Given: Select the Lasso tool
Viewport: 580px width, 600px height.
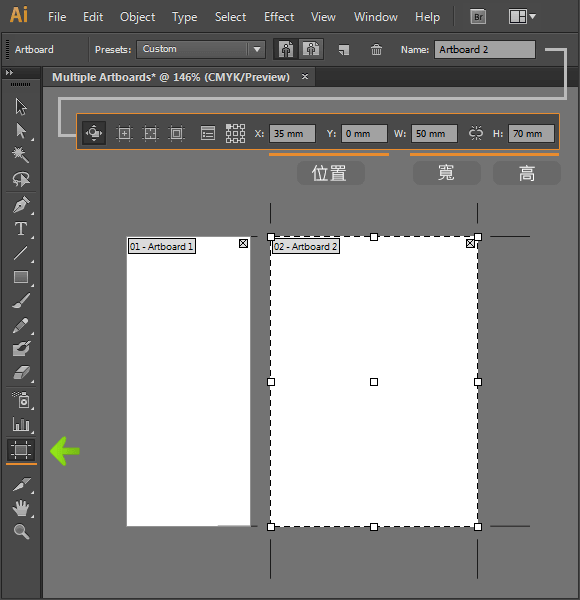Looking at the screenshot, I should click(x=21, y=179).
